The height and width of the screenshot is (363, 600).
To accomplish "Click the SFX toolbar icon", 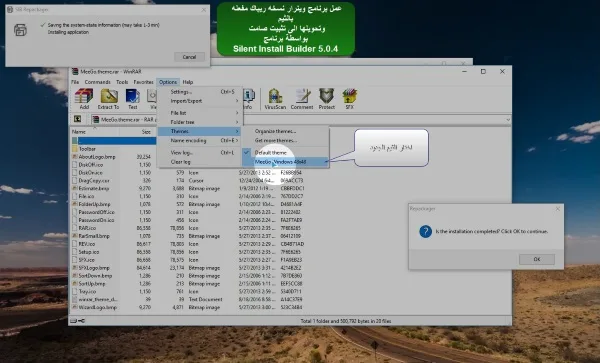I will coord(349,99).
